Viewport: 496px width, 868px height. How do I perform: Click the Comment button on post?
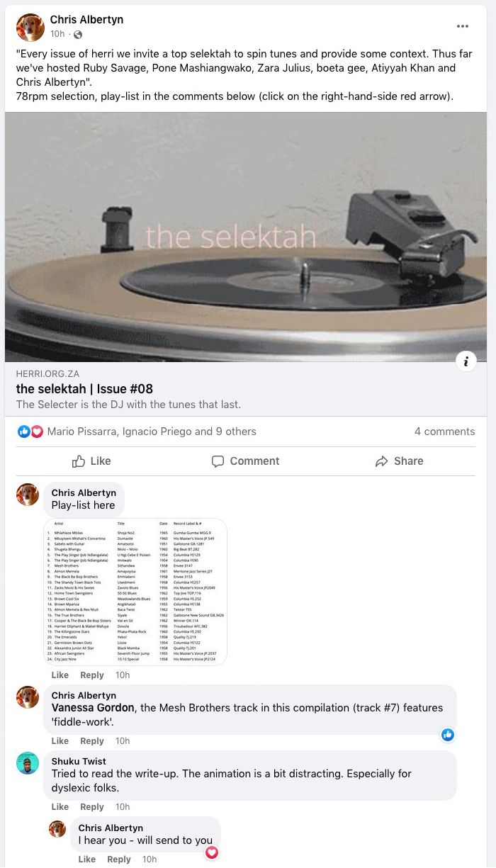pyautogui.click(x=245, y=461)
